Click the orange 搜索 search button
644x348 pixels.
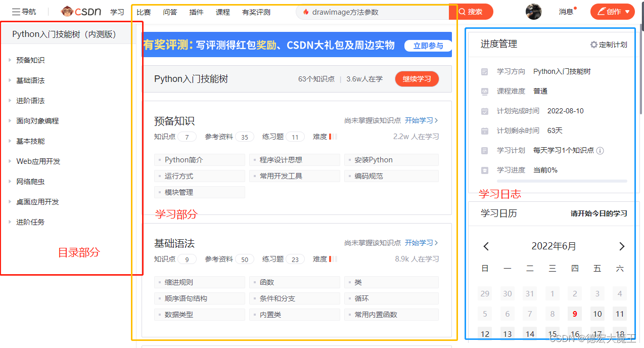click(x=471, y=12)
